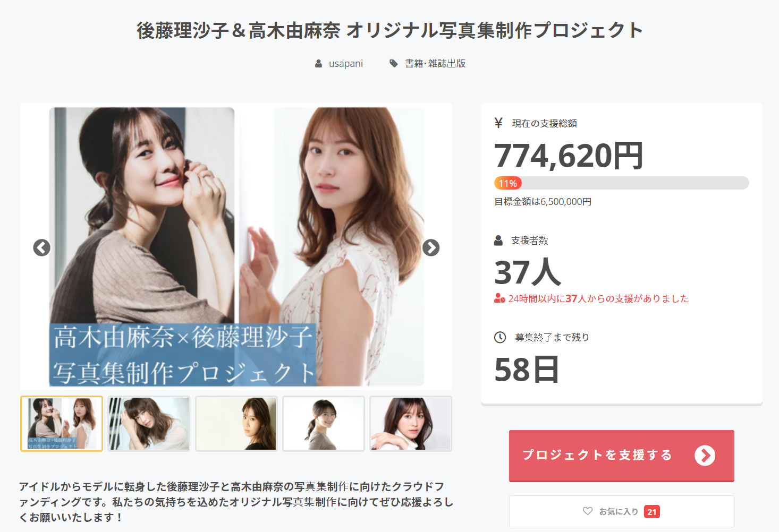Image resolution: width=779 pixels, height=532 pixels.
Task: Click the プロジェクトを支援する button
Action: coord(622,456)
